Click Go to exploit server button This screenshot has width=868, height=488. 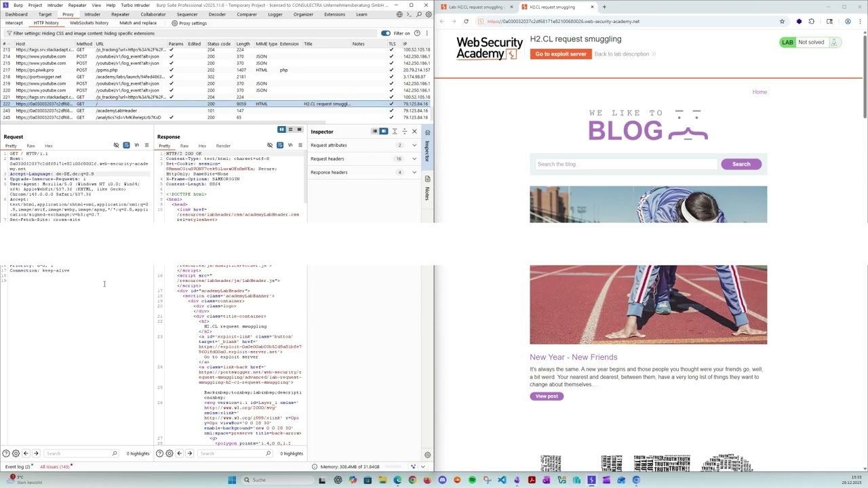pos(560,54)
